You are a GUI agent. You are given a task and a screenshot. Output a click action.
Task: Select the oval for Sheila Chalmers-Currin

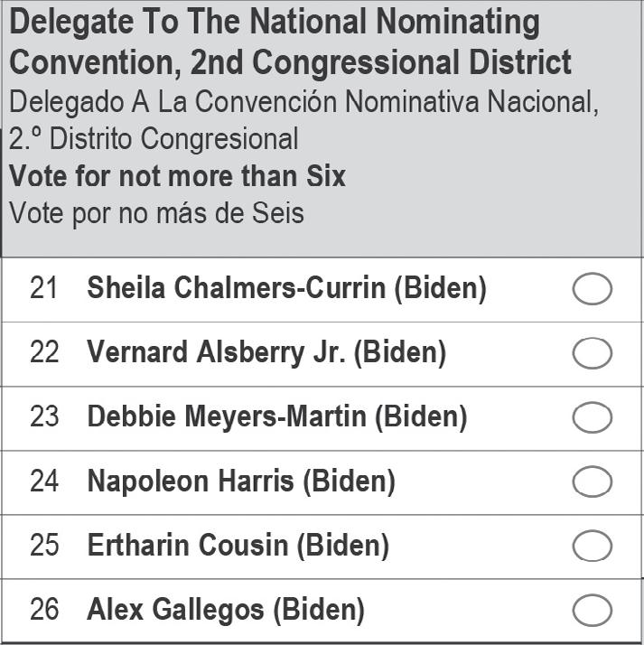(593, 290)
